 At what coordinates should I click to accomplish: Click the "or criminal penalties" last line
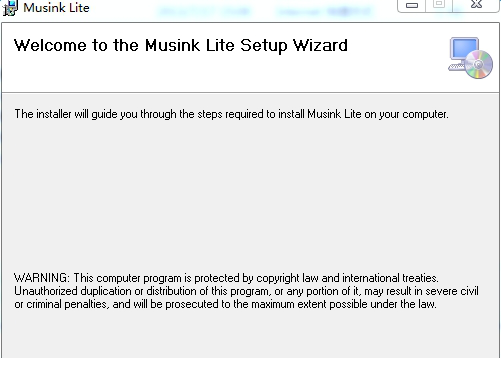click(x=225, y=304)
